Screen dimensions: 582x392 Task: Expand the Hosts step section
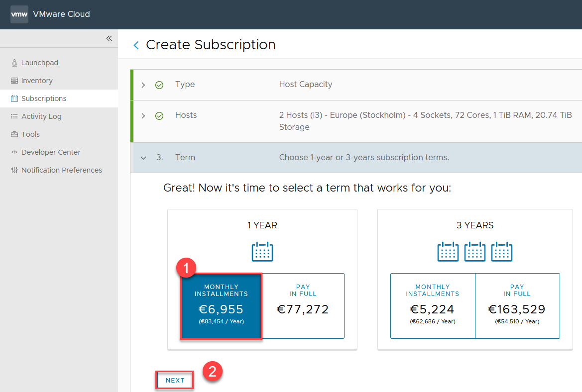click(x=143, y=116)
